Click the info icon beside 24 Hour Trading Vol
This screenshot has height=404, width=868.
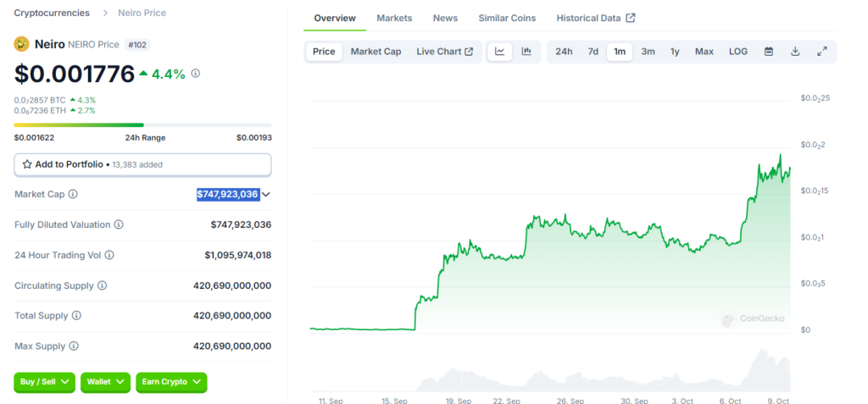109,255
